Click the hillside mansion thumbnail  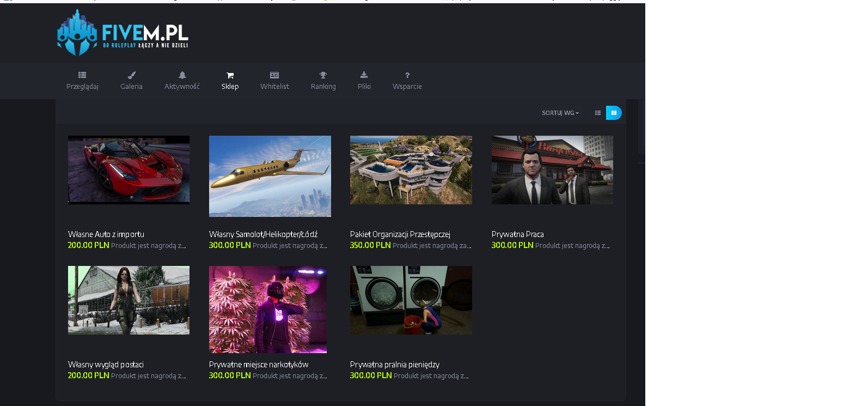(411, 170)
